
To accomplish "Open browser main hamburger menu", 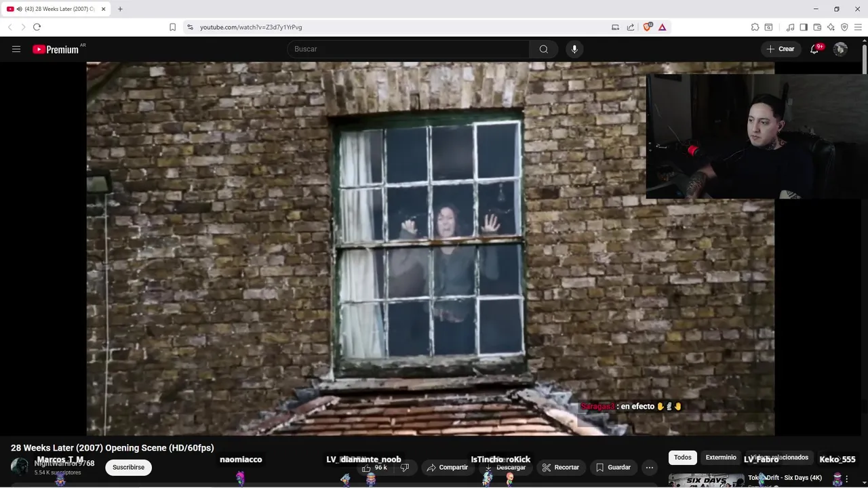I will (858, 27).
